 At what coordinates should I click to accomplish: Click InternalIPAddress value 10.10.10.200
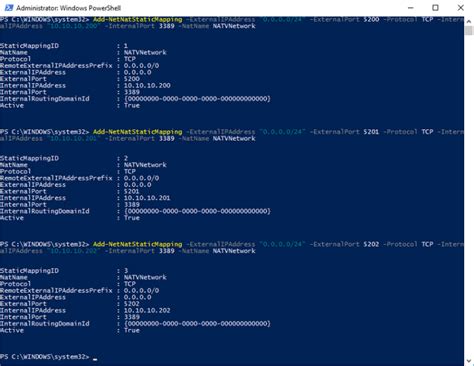[147, 86]
